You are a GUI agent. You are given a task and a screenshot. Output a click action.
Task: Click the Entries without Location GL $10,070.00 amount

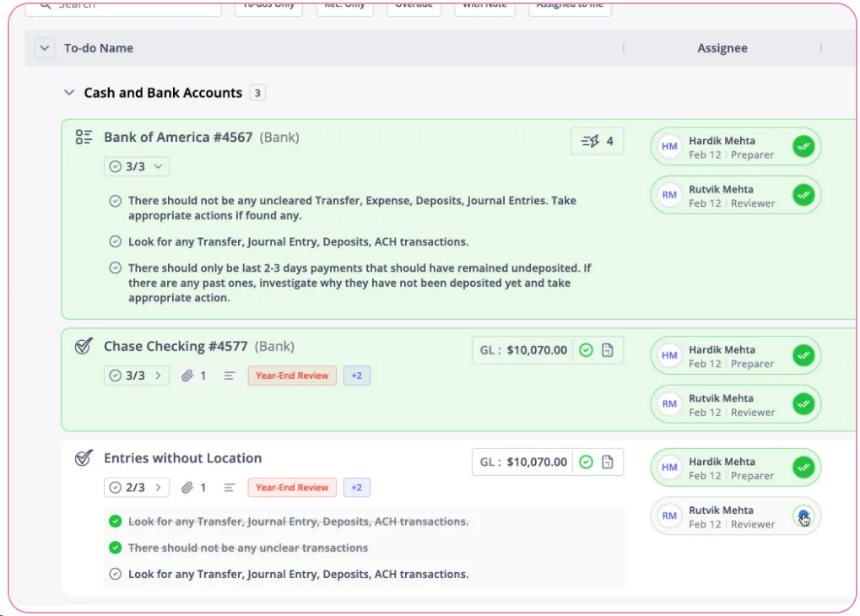pyautogui.click(x=537, y=462)
